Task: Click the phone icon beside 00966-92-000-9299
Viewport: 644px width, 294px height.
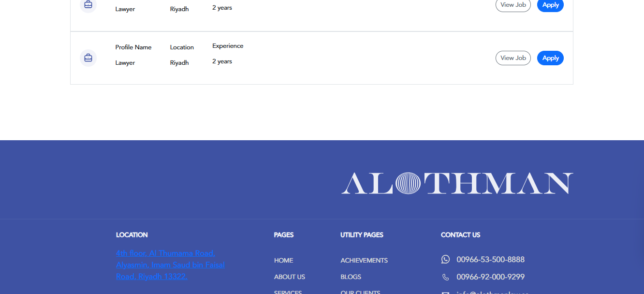Action: point(445,277)
